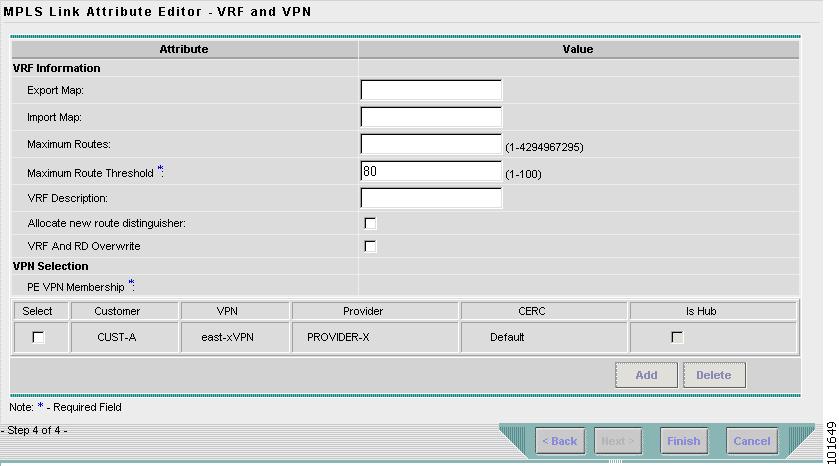Click the Attribute column header
This screenshot has height=466, width=839.
tap(184, 49)
